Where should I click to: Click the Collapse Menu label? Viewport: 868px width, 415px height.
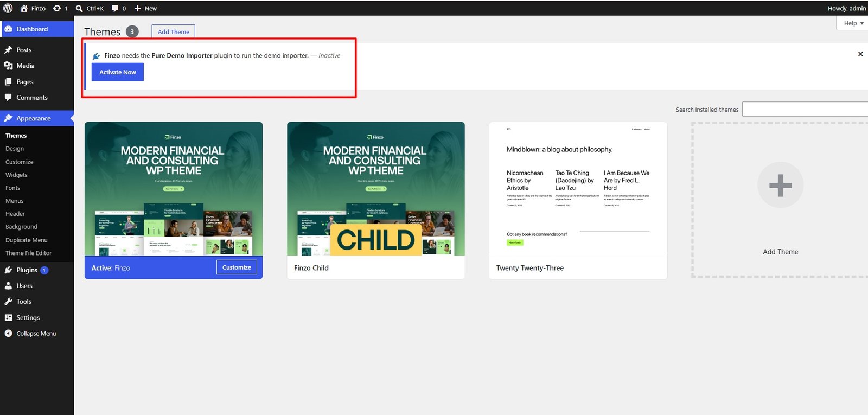(36, 334)
